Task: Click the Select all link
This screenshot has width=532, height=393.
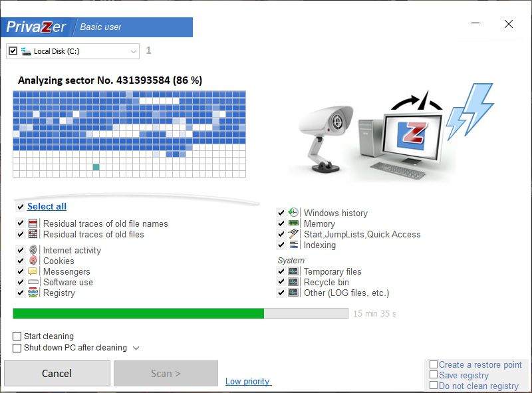Action: point(47,206)
